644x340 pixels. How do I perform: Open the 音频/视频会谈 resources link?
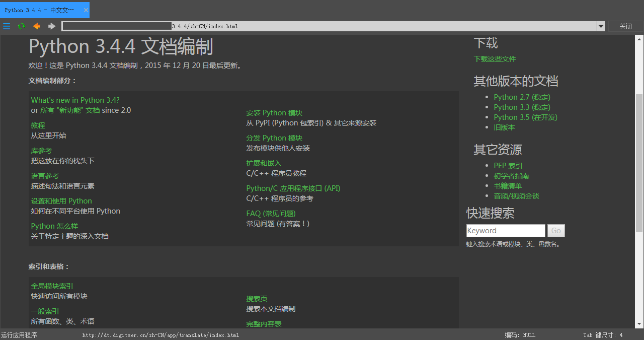[x=516, y=196]
